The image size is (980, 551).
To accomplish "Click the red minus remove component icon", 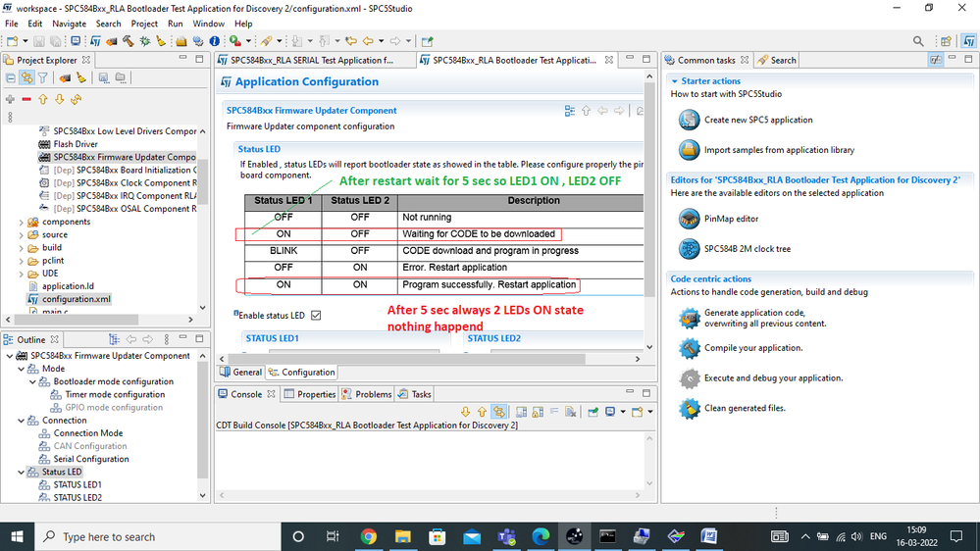I will (x=26, y=99).
